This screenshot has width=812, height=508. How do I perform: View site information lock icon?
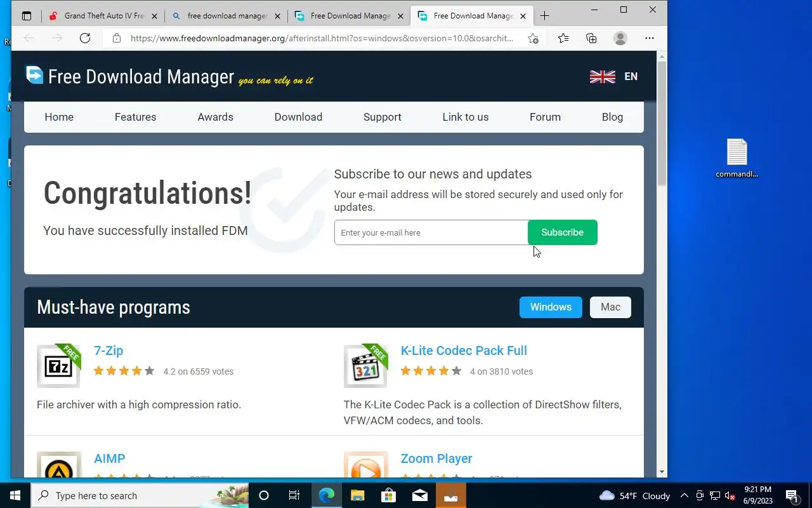click(116, 38)
